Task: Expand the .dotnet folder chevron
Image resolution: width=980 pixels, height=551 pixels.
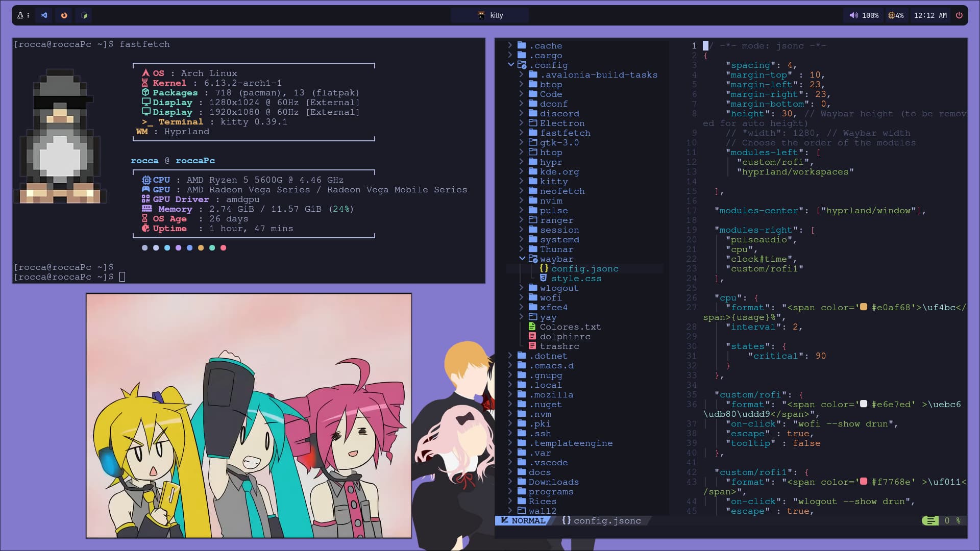Action: coord(510,356)
